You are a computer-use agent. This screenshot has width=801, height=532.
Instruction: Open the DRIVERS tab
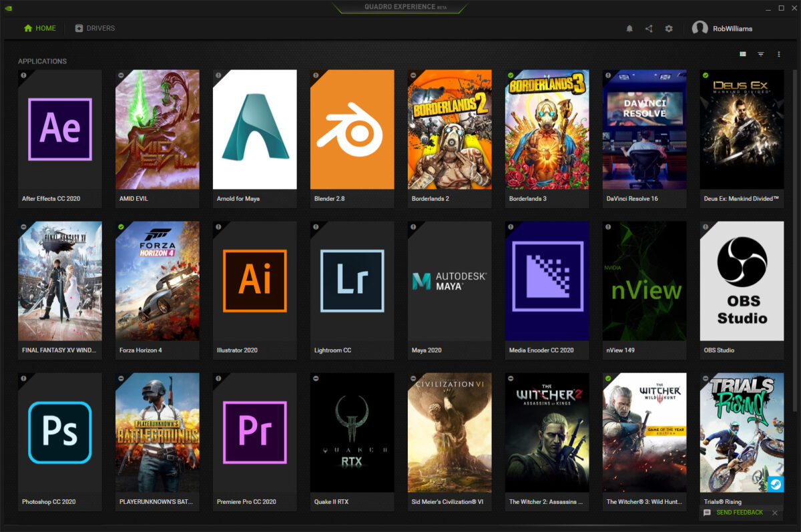coord(95,29)
